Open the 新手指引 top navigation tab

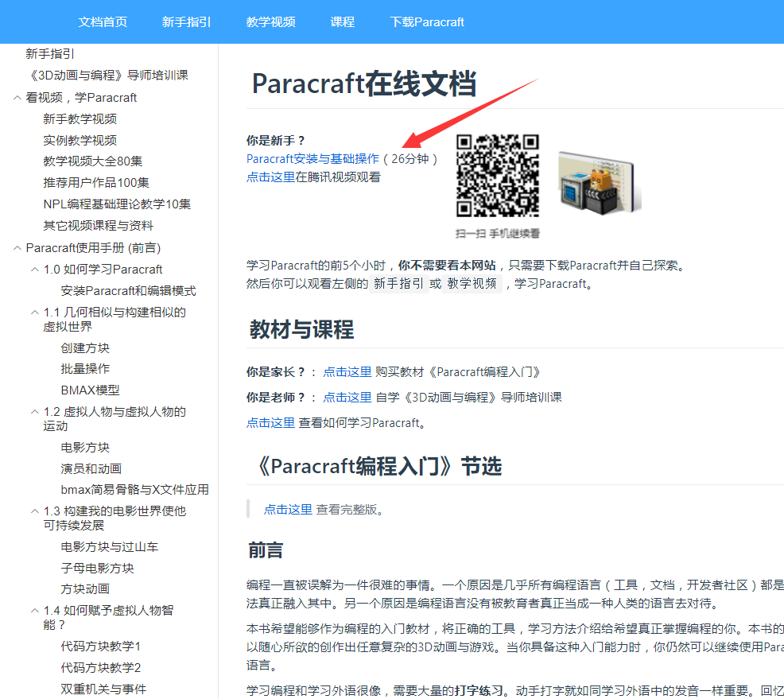(186, 22)
